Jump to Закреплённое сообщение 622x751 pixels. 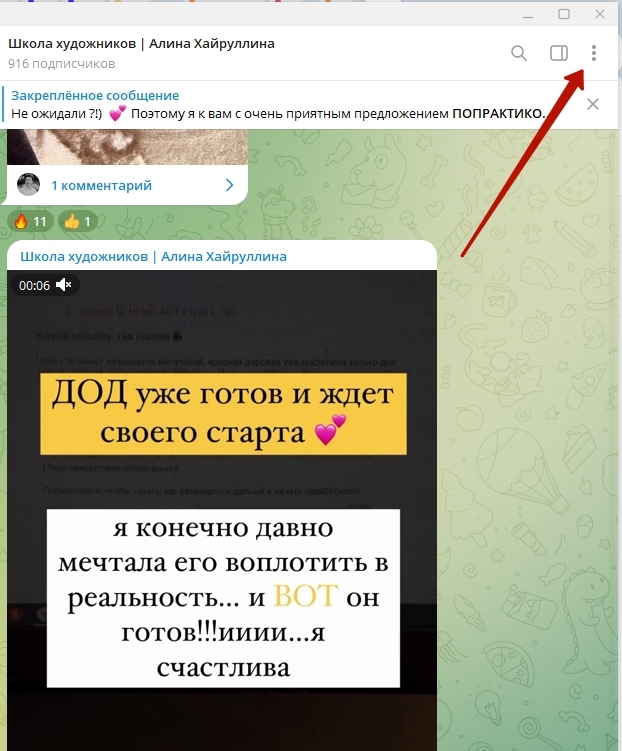click(95, 95)
